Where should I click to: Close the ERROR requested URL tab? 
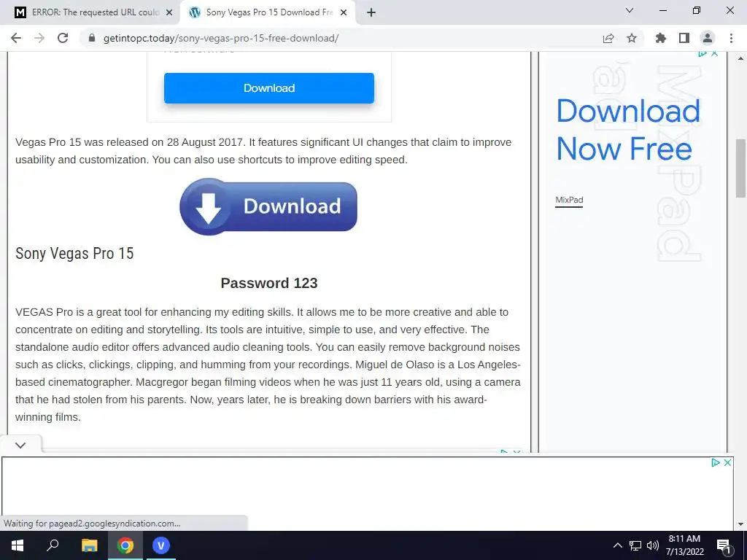coord(169,13)
